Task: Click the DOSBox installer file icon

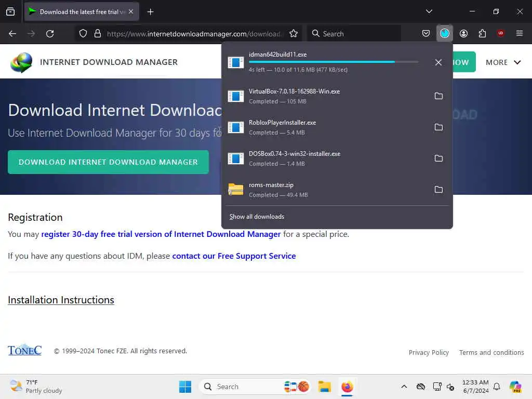Action: 236,158
